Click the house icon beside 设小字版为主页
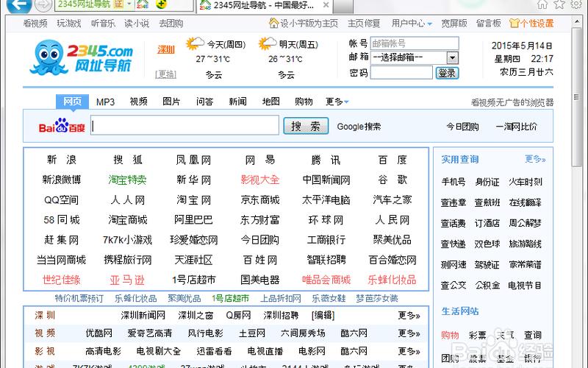Image resolution: width=588 pixels, height=368 pixels. coord(274,23)
